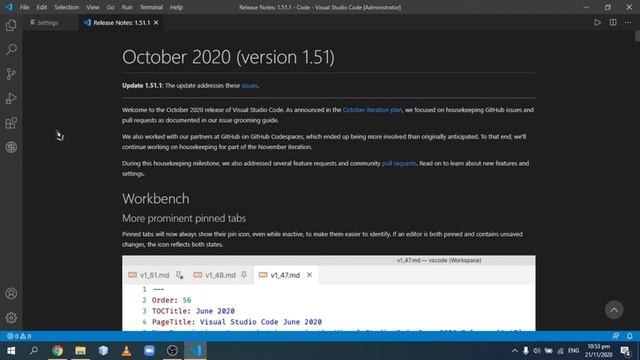Click the 'Workbench' heading

click(x=156, y=199)
